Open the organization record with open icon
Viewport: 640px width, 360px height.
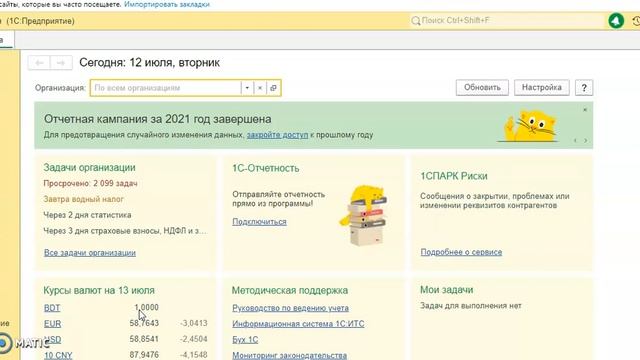273,88
